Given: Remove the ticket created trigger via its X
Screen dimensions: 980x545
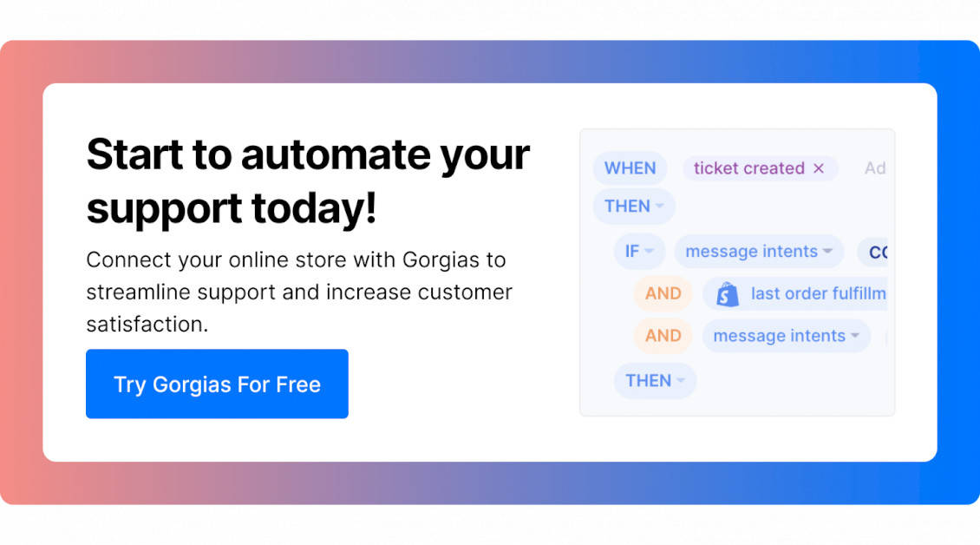Looking at the screenshot, I should pyautogui.click(x=819, y=168).
